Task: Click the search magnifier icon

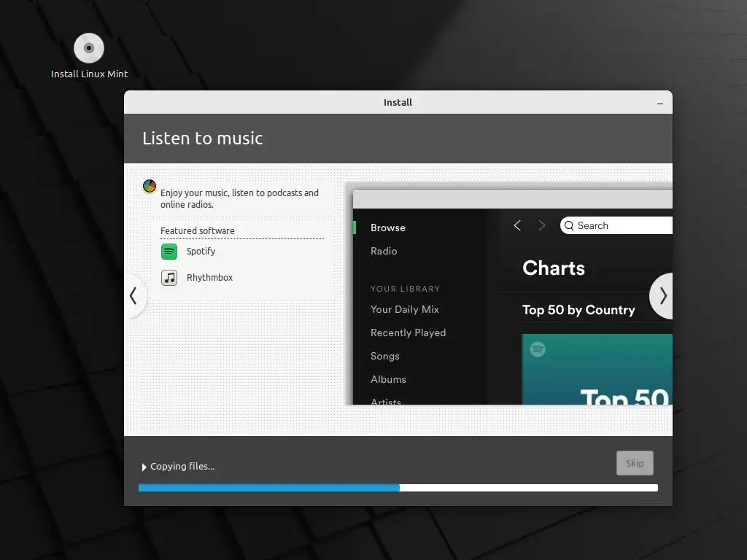Action: click(569, 226)
